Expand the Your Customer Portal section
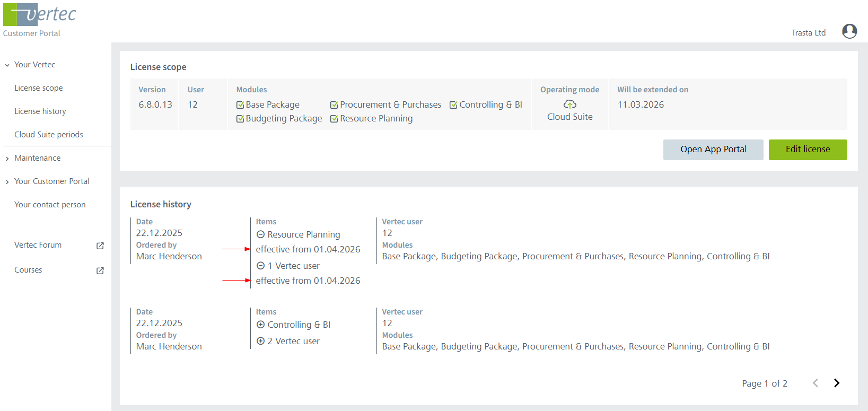 pyautogui.click(x=7, y=182)
